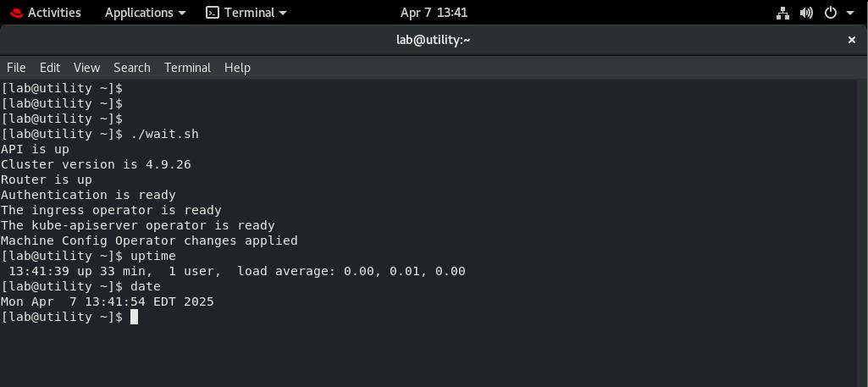Open the Edit menu

pos(50,68)
